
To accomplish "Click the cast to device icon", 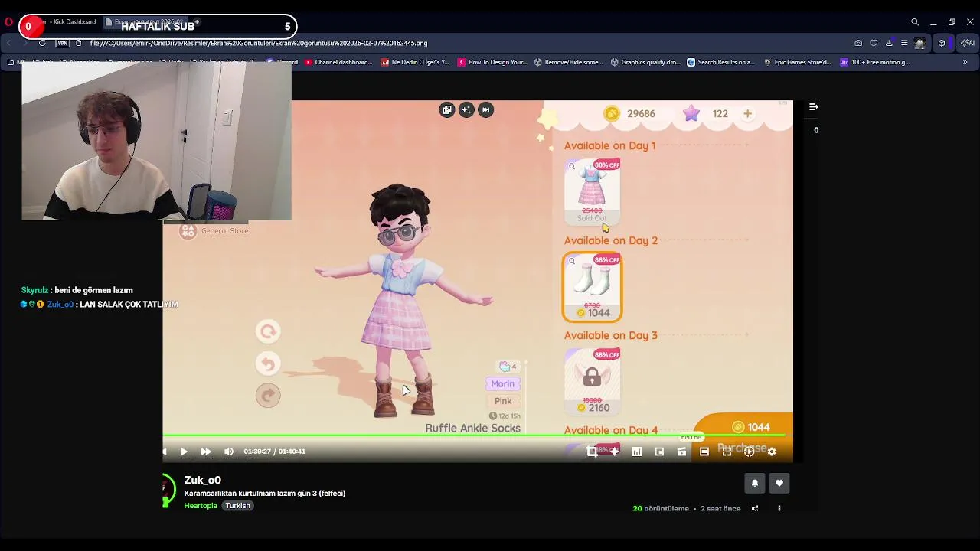I will [x=681, y=452].
